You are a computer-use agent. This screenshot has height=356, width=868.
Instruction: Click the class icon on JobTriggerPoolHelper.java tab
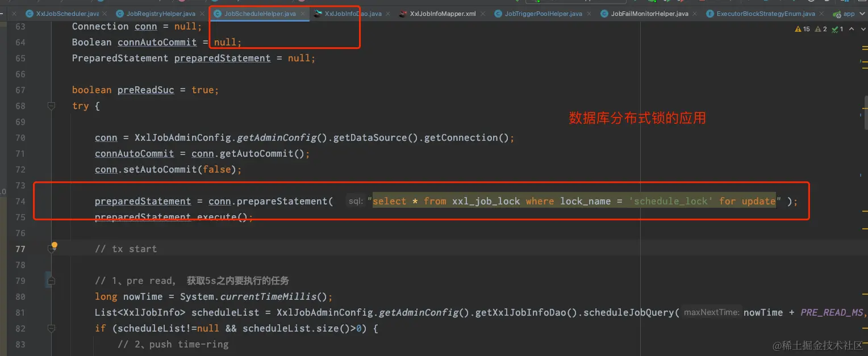point(498,14)
